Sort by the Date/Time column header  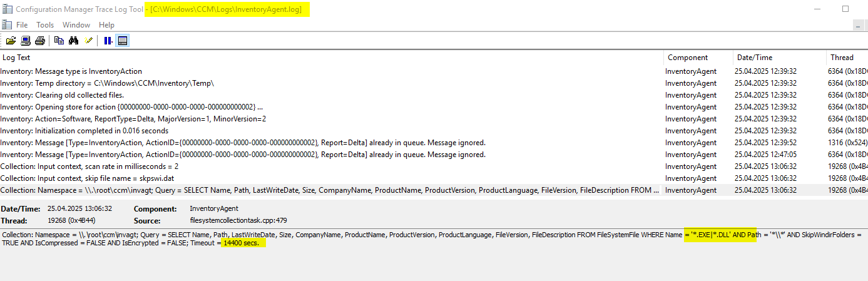(780, 58)
